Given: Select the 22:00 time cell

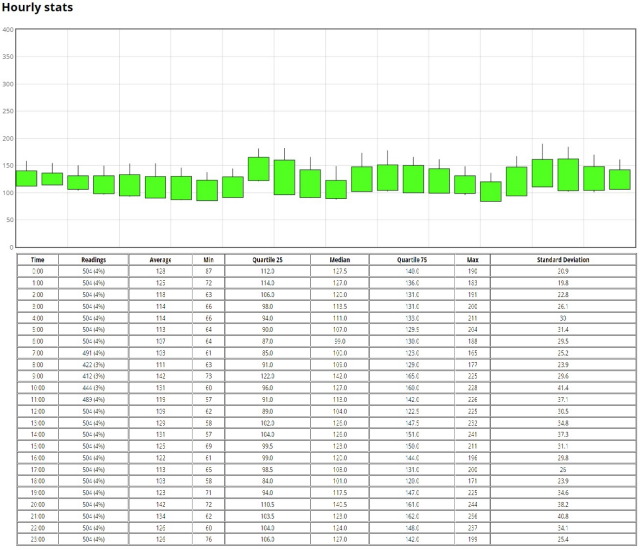Looking at the screenshot, I should click(38, 528).
